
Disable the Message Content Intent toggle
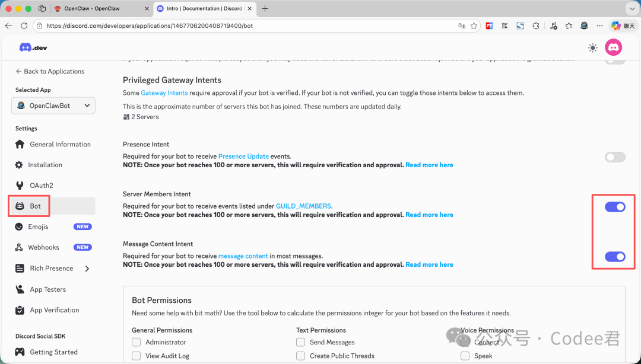click(615, 257)
